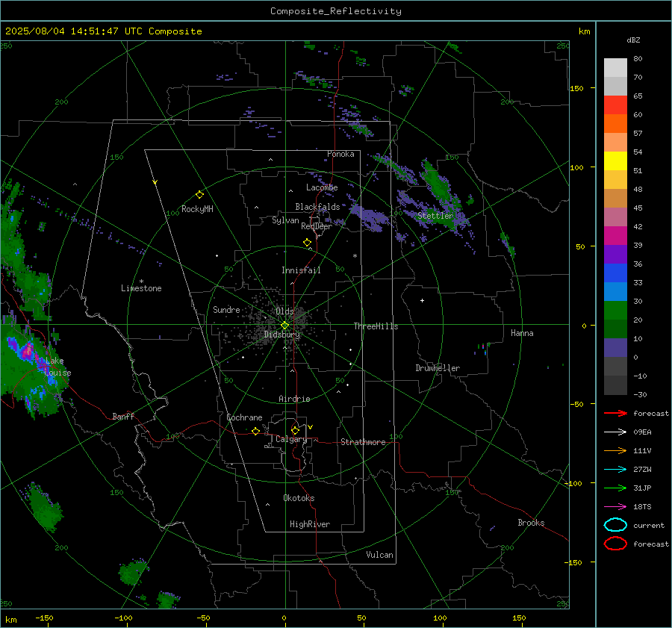Click the green 30 dBZ color swatch
Viewport: 672px width, 628px height.
[615, 311]
